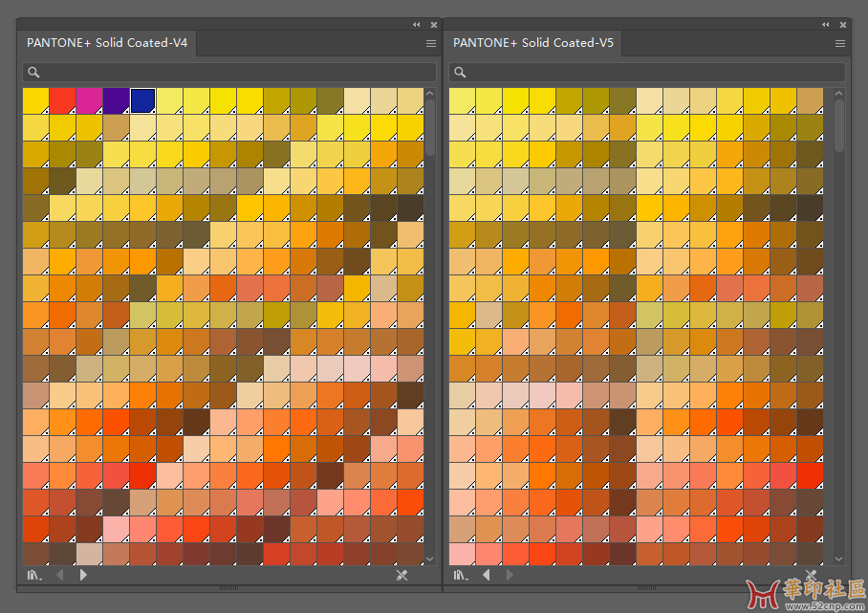Image resolution: width=868 pixels, height=613 pixels.
Task: Focus the search field in V4 panel
Action: click(x=229, y=72)
